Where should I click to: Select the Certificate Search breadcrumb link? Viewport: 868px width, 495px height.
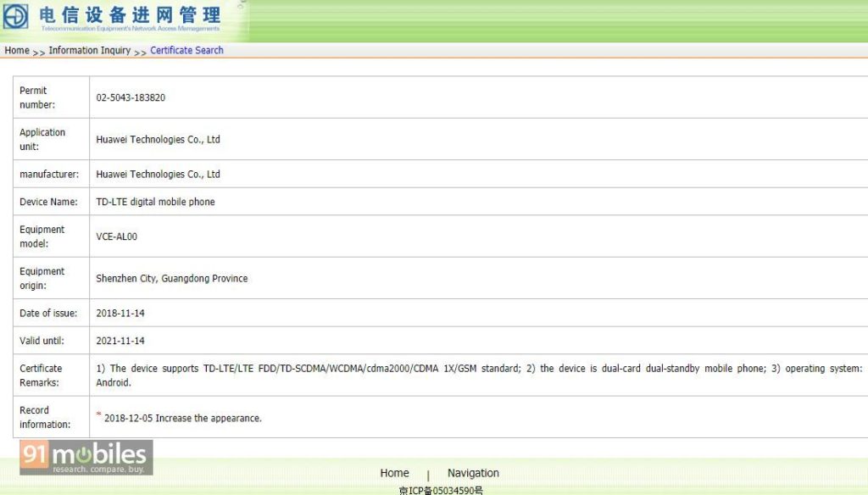(186, 50)
